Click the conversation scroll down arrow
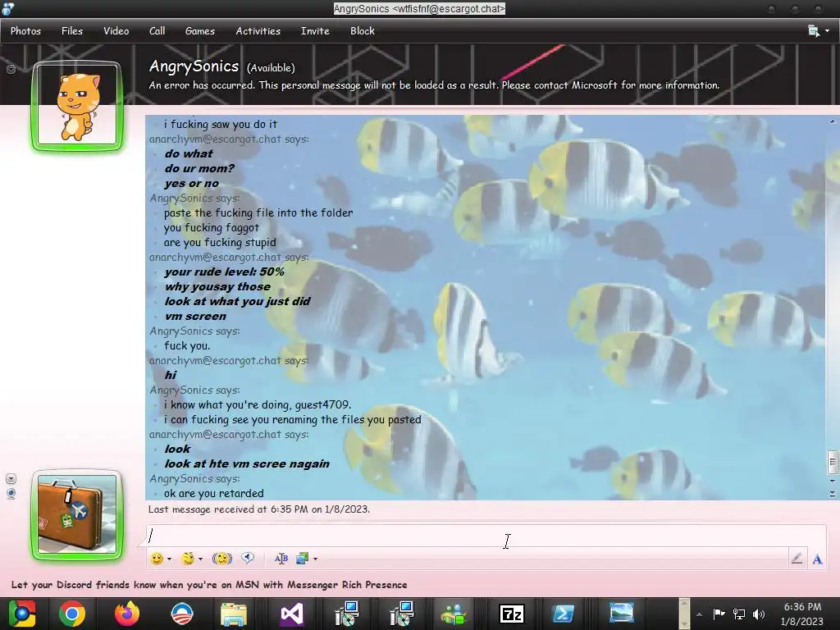 pyautogui.click(x=833, y=481)
